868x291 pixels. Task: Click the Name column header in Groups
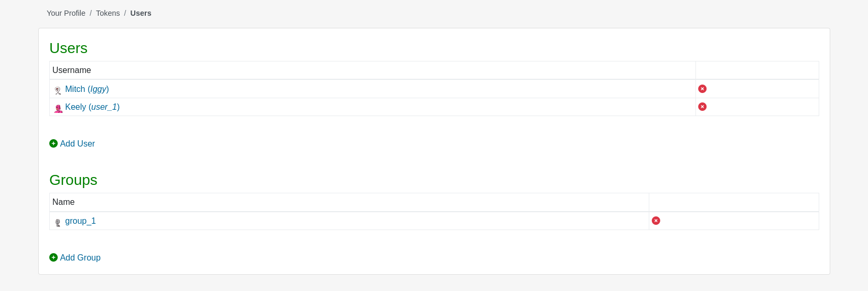pos(63,202)
